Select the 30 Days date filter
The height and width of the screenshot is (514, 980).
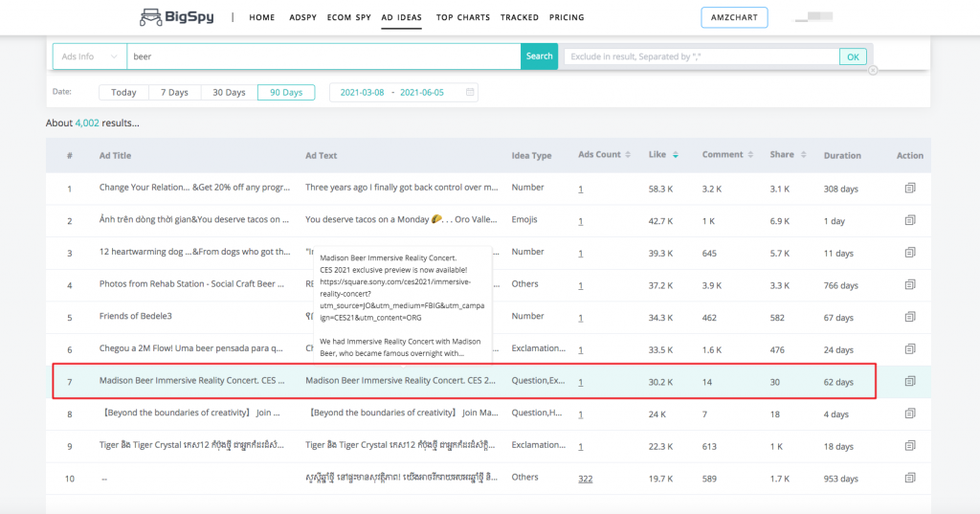tap(229, 92)
